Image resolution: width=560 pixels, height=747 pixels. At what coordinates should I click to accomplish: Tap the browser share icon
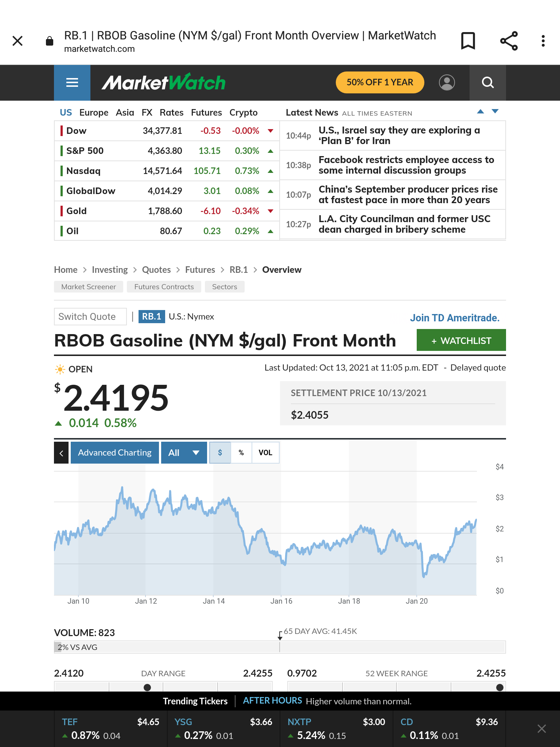pyautogui.click(x=509, y=41)
